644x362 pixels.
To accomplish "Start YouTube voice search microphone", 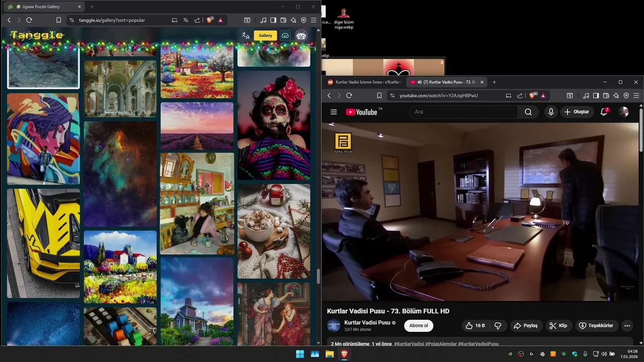I will pos(551,112).
